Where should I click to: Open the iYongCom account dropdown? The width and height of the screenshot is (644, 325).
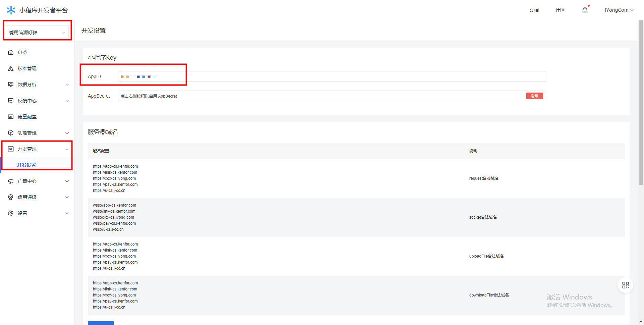pos(619,10)
